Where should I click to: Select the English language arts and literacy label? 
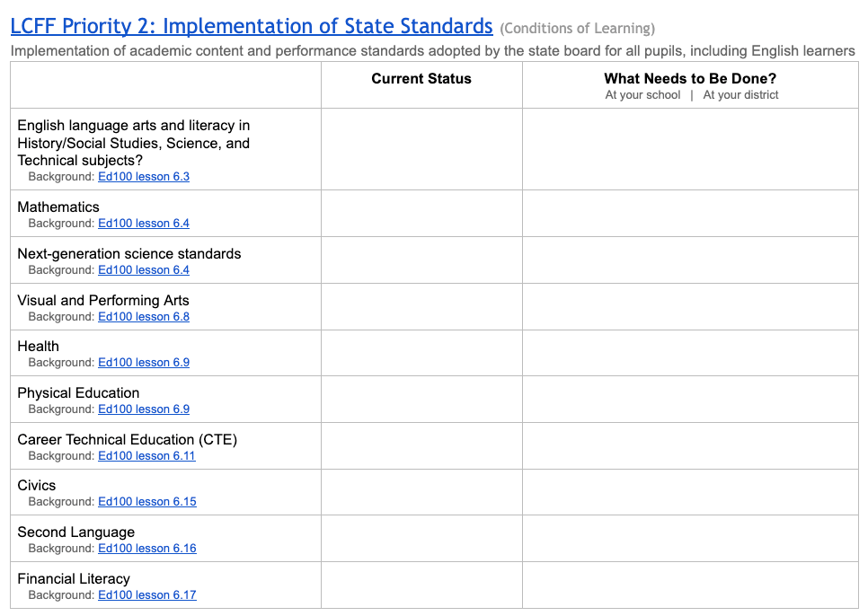pyautogui.click(x=133, y=143)
